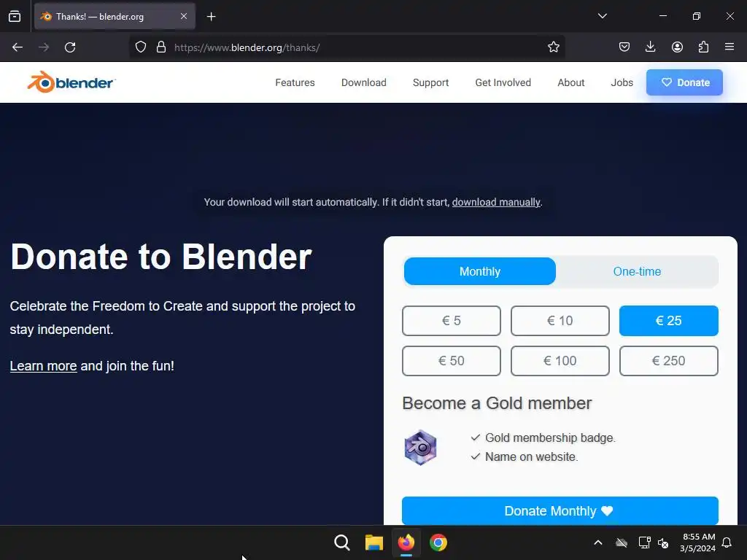Open the notifications bell icon

(727, 542)
